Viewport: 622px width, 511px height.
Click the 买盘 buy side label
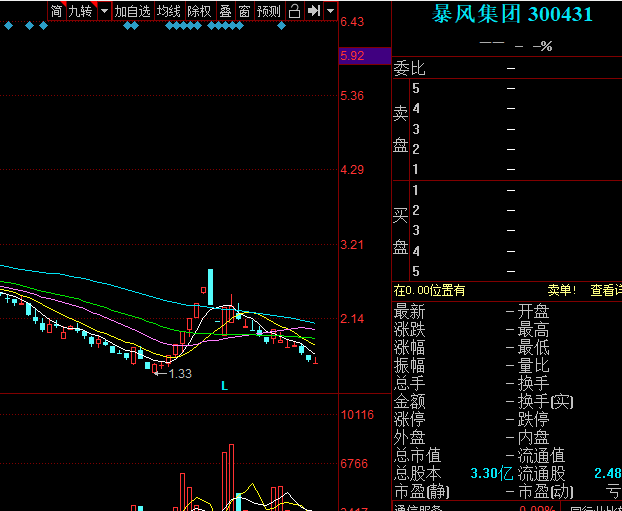click(401, 231)
